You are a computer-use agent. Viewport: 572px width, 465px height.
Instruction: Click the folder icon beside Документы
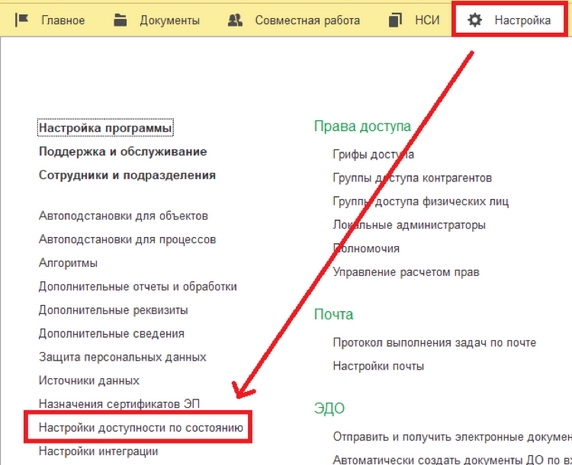click(x=120, y=20)
